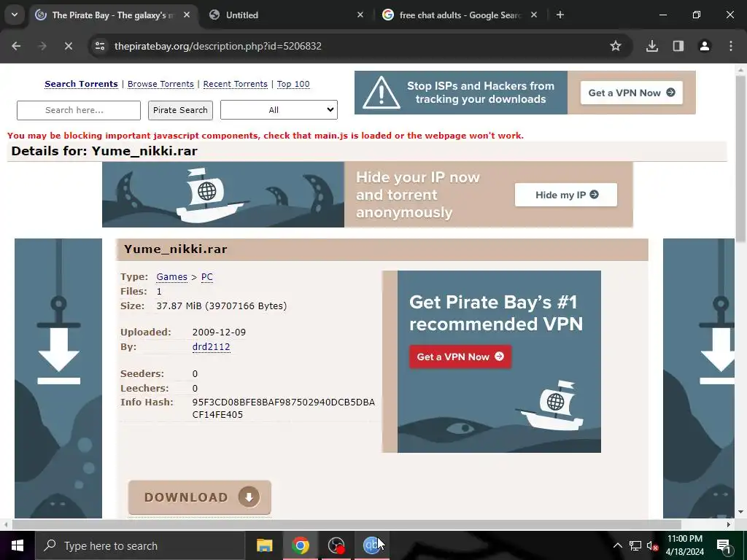Viewport: 747px width, 560px height.
Task: Click the warning triangle banner icon
Action: (381, 93)
